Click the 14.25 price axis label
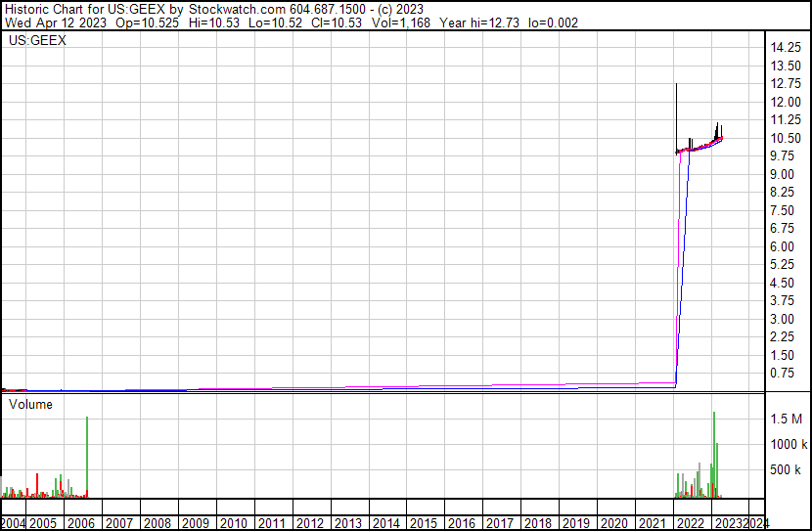 pyautogui.click(x=786, y=48)
